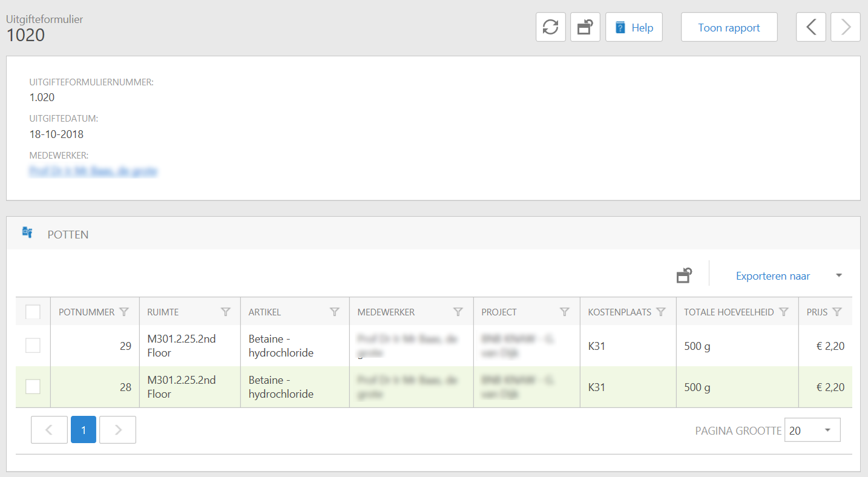The image size is (868, 477).
Task: Tick the select-all checkbox in table header
Action: point(33,312)
